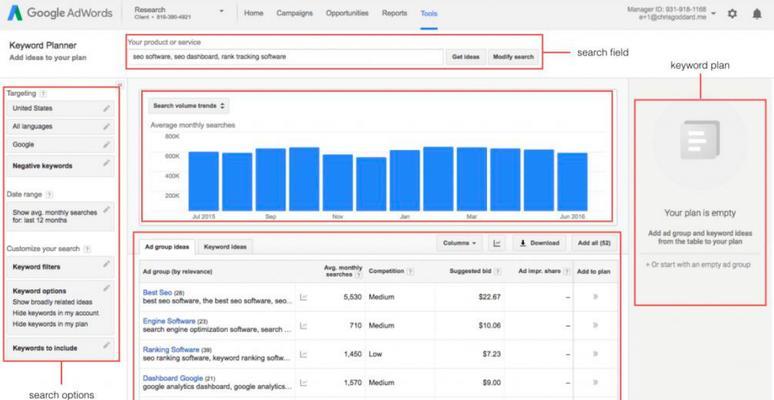Show trend chart for Engine Software row
The width and height of the screenshot is (774, 400).
(x=304, y=326)
